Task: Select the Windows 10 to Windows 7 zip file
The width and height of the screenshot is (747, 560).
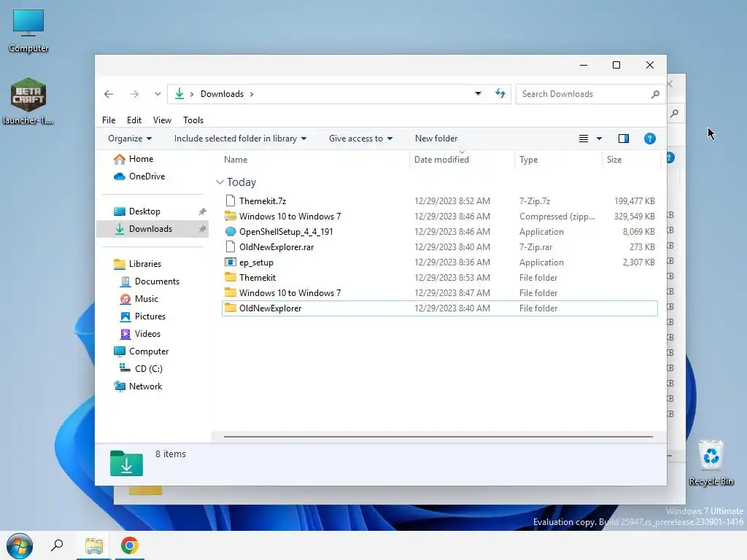Action: coord(440,216)
